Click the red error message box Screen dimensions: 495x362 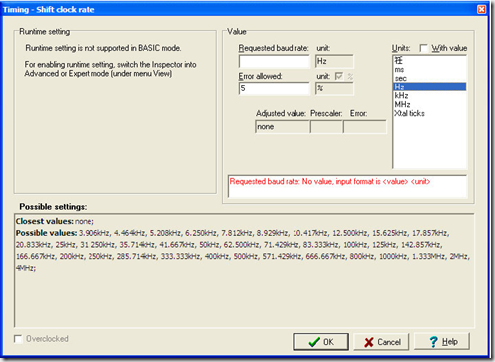(347, 186)
